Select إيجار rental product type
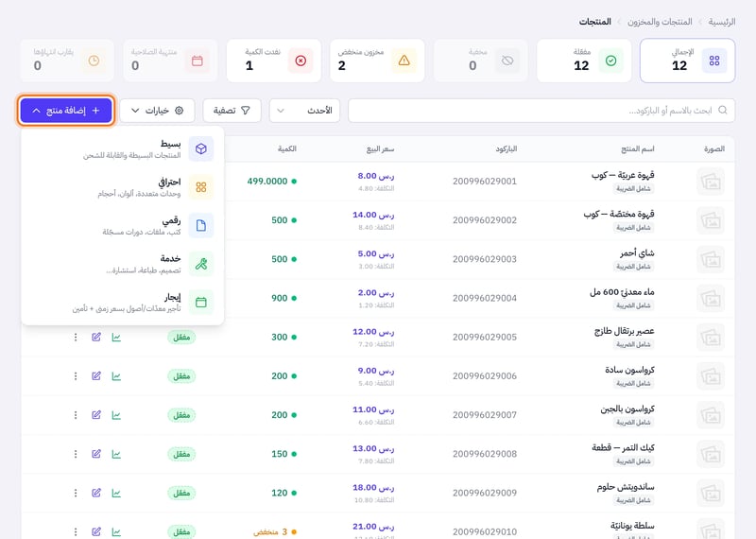Image resolution: width=756 pixels, height=539 pixels. click(x=123, y=302)
